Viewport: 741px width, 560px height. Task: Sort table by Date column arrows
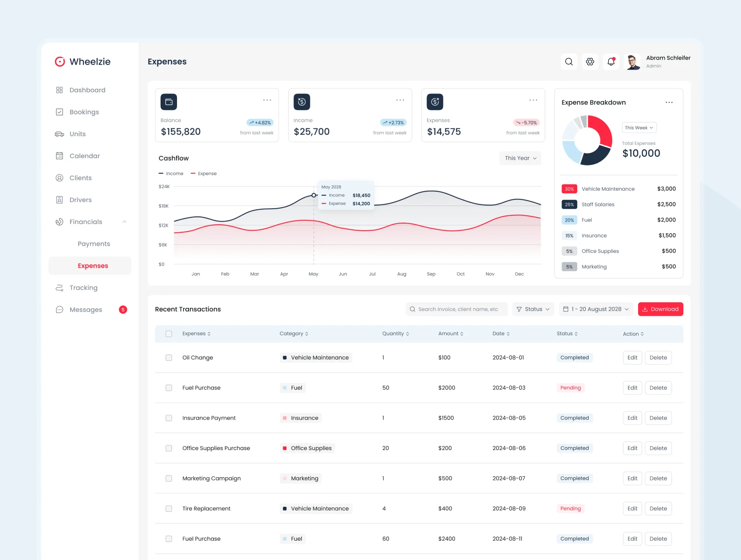click(x=508, y=334)
